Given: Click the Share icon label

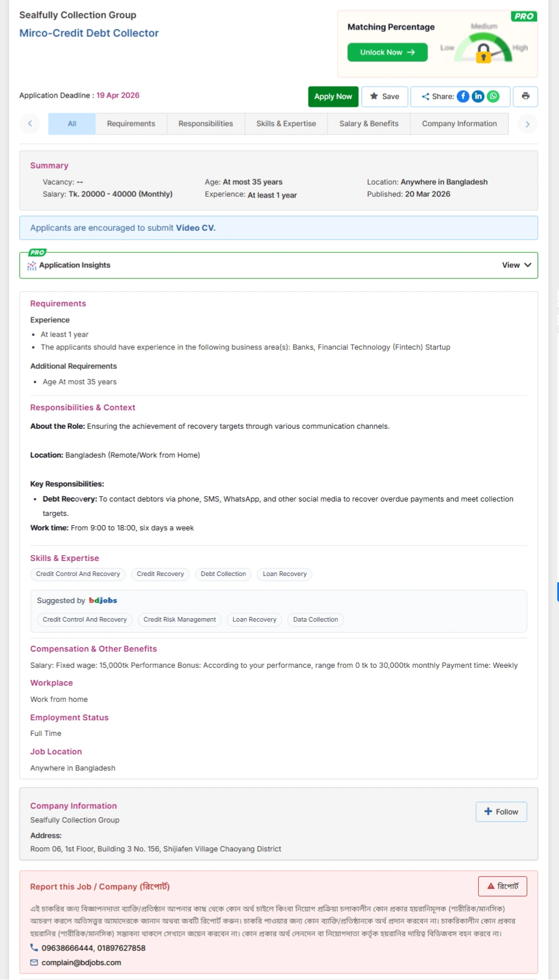Looking at the screenshot, I should coord(438,96).
